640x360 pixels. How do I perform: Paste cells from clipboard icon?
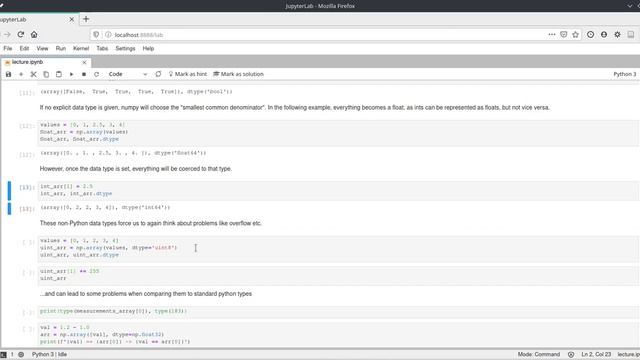(x=59, y=74)
